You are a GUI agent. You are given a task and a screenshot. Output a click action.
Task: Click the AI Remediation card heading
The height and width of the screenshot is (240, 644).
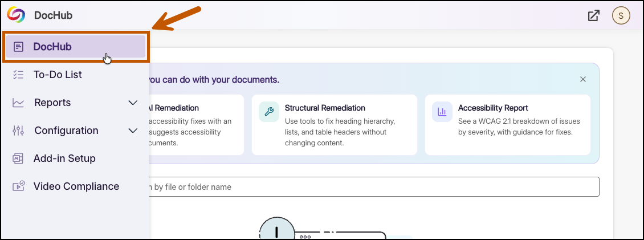click(174, 108)
